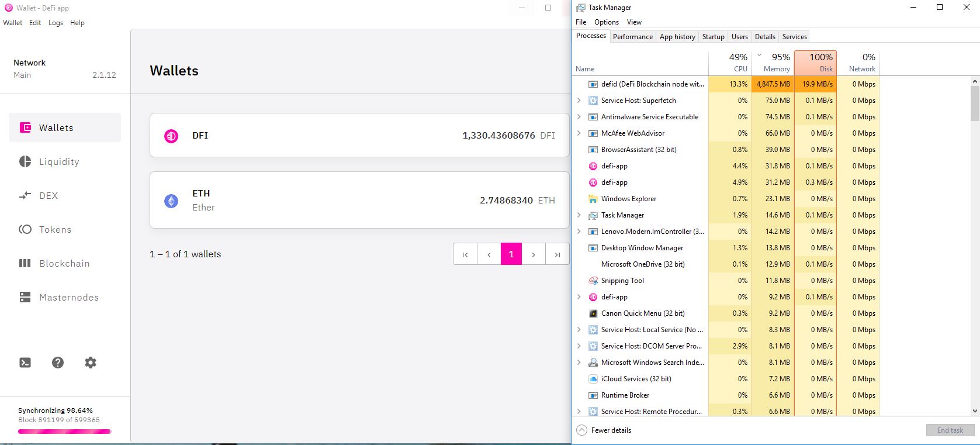Expand Service Host: Local Service group
The height and width of the screenshot is (445, 980).
pyautogui.click(x=579, y=330)
